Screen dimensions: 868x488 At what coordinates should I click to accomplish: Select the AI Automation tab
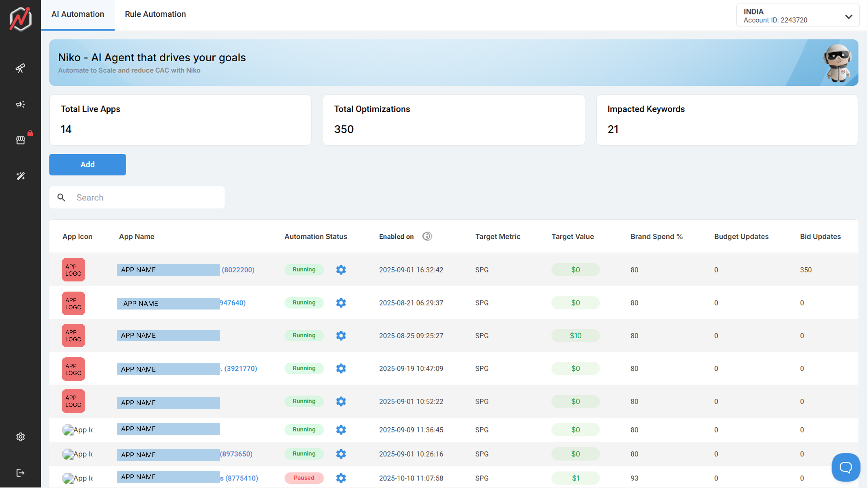tap(78, 14)
